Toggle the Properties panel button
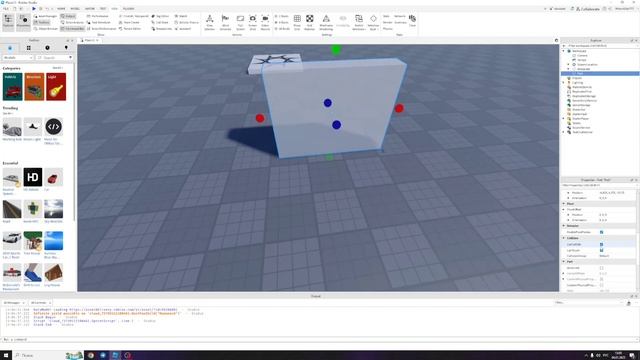The width and height of the screenshot is (640, 360). coord(23,22)
